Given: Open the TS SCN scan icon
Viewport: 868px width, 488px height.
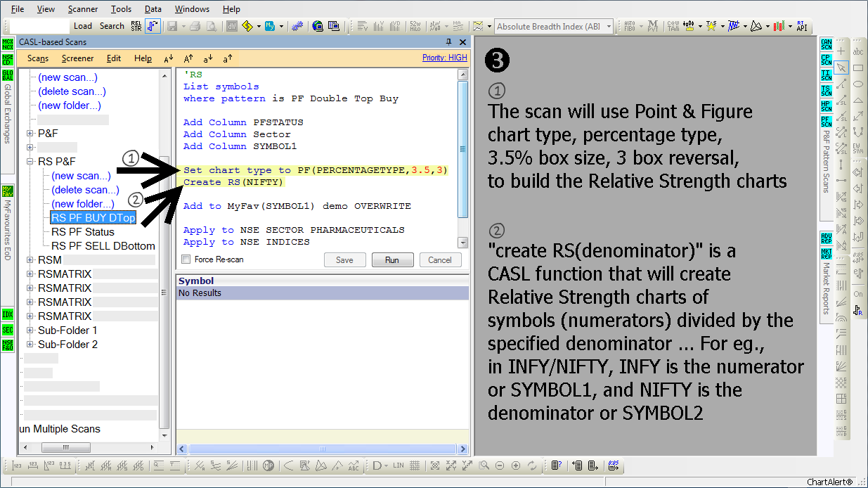Looking at the screenshot, I should coord(827,91).
